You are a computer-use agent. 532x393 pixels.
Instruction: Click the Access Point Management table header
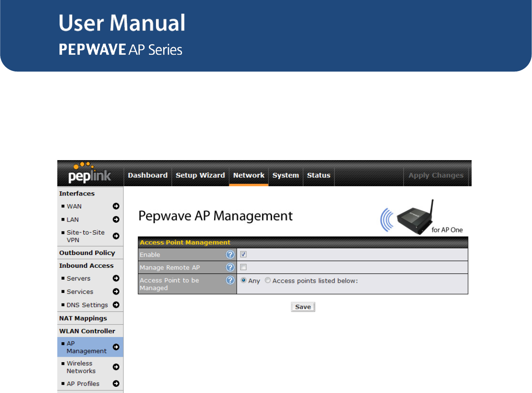pyautogui.click(x=303, y=242)
